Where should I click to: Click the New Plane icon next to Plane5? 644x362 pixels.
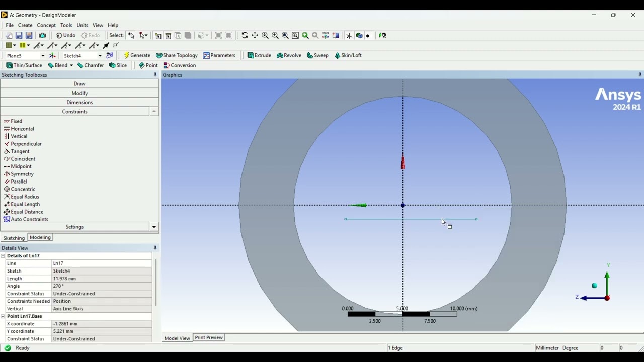point(52,56)
